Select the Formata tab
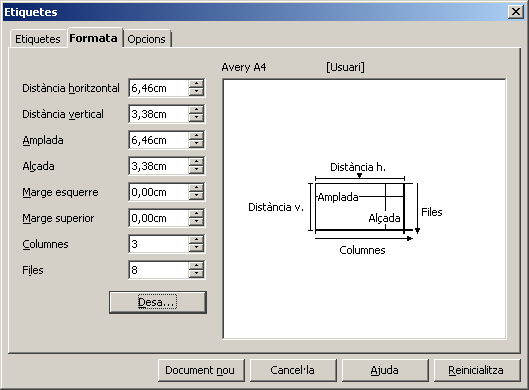Screen dimensions: 529x390 [95, 38]
